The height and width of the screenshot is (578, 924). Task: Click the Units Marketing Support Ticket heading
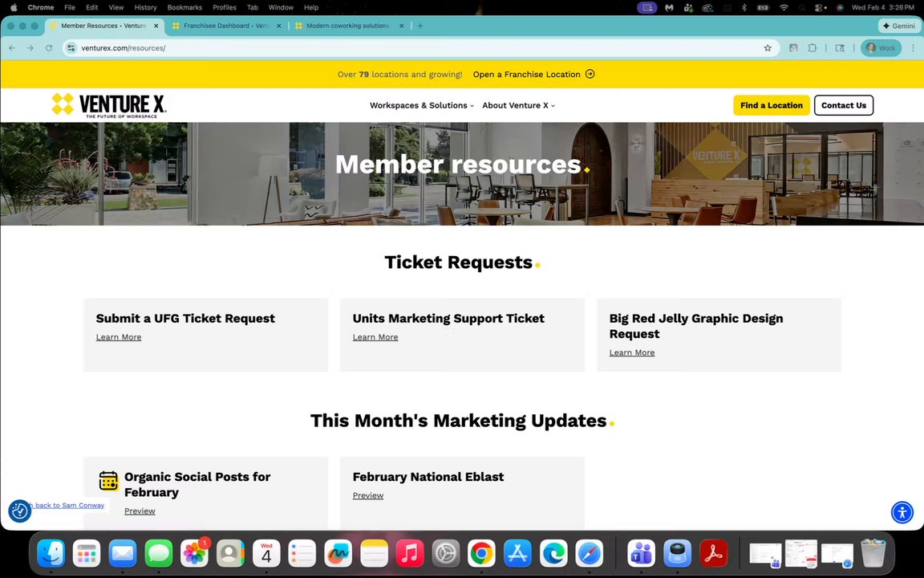pyautogui.click(x=448, y=319)
